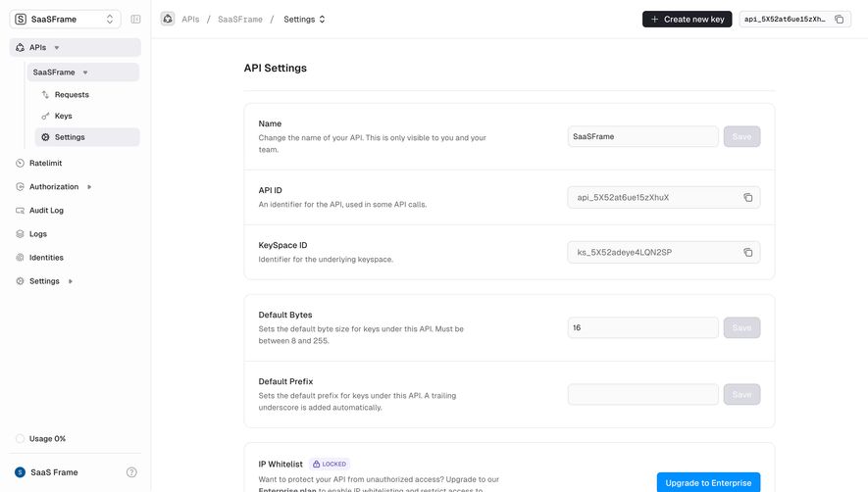Click the Default Prefix input field
868x492 pixels.
click(x=642, y=394)
